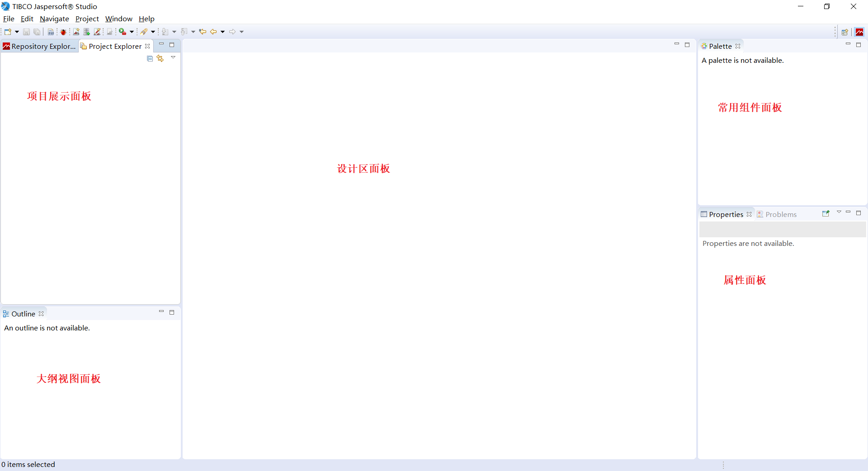The height and width of the screenshot is (471, 868).
Task: Click the XML editor 010 toolbar icon
Action: 51,32
